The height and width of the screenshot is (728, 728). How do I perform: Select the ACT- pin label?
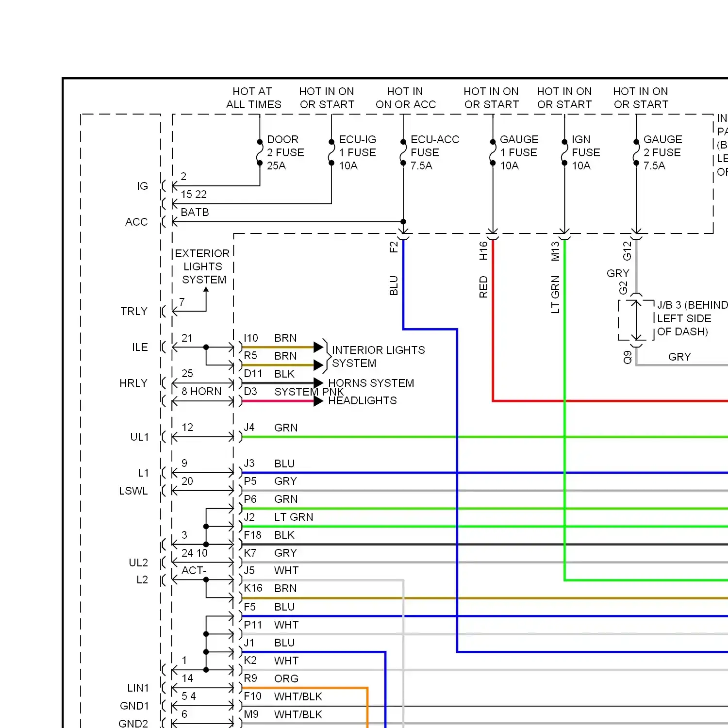click(x=194, y=570)
